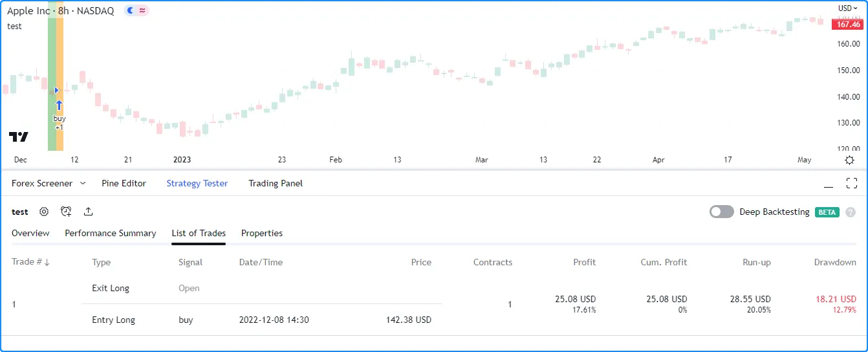Open the Performance Summary tab
This screenshot has width=868, height=352.
tap(111, 233)
